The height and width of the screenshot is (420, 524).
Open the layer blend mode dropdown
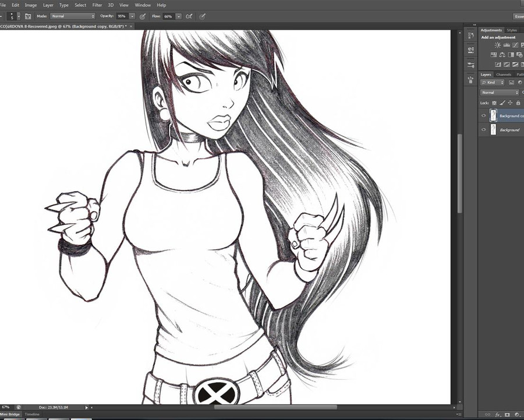500,92
